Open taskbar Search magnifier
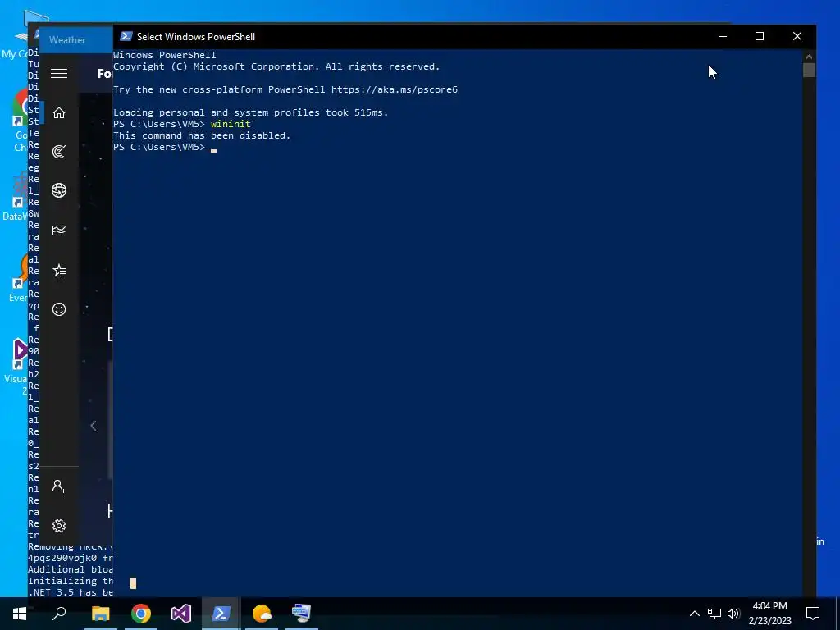The height and width of the screenshot is (630, 840). (x=59, y=614)
